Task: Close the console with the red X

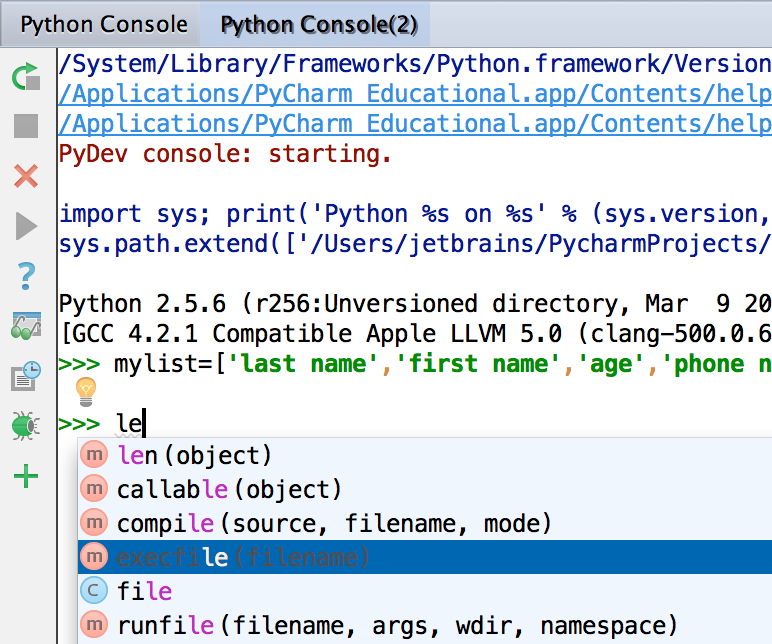Action: click(26, 176)
